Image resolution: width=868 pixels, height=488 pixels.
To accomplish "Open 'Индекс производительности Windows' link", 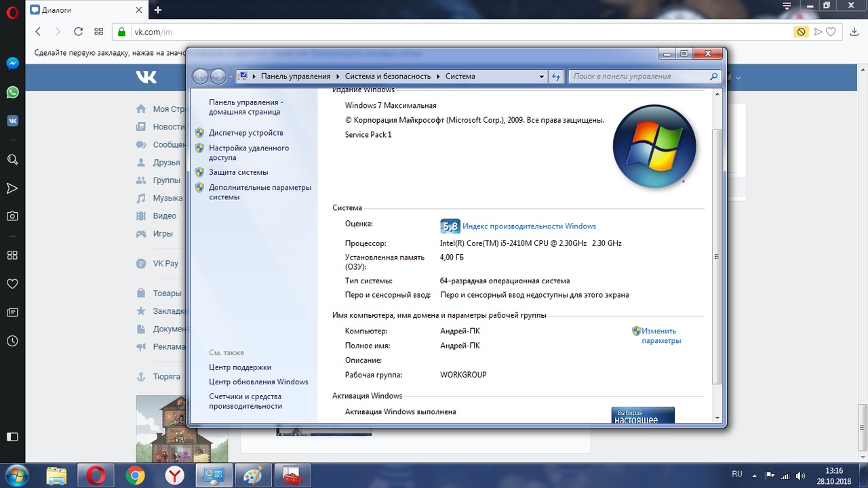I will pyautogui.click(x=529, y=226).
